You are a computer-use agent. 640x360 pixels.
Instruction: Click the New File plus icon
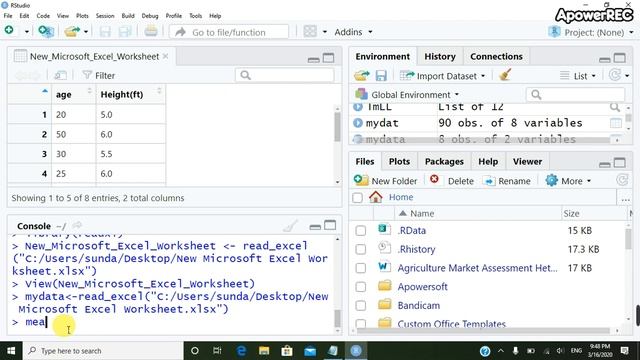tap(9, 31)
